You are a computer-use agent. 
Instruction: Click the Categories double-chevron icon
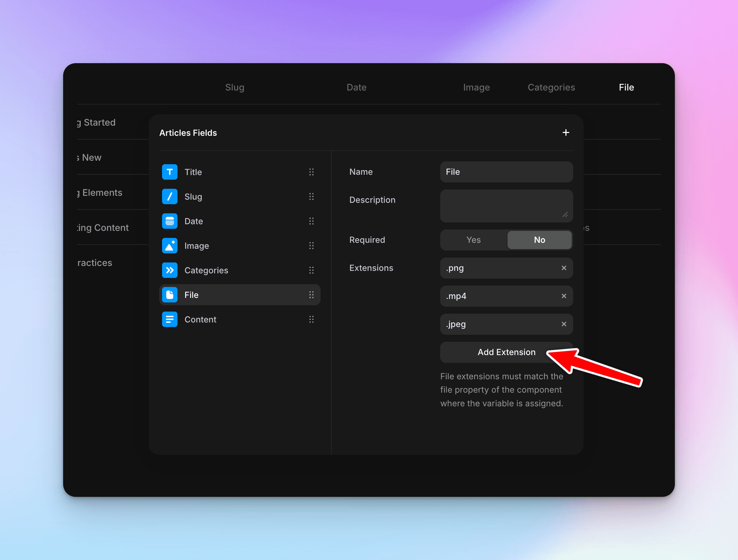coord(170,270)
